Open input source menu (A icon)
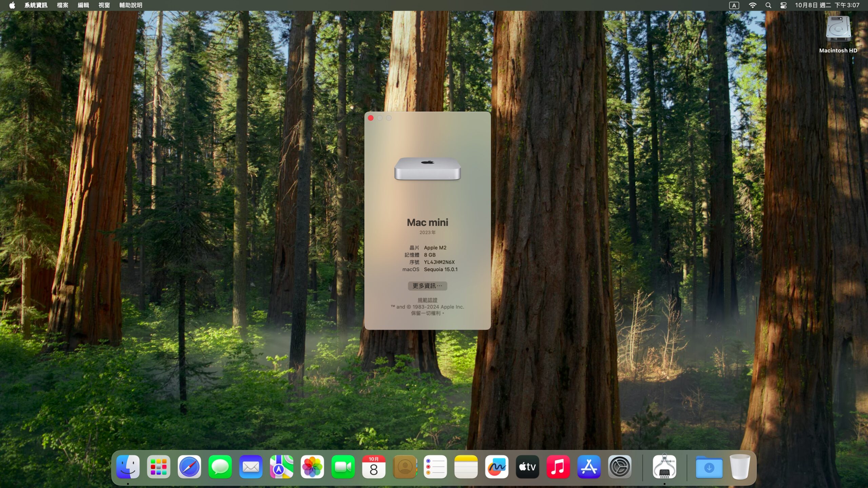The height and width of the screenshot is (488, 868). (734, 5)
